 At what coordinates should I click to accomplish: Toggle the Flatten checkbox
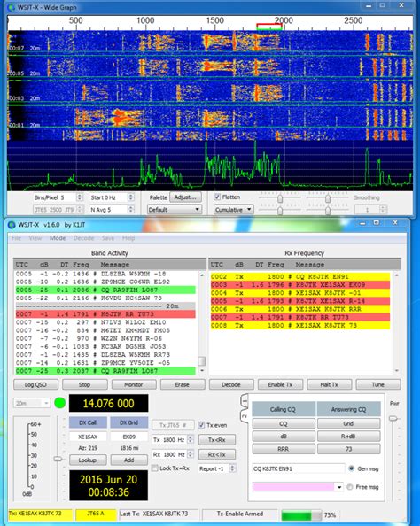pyautogui.click(x=217, y=197)
